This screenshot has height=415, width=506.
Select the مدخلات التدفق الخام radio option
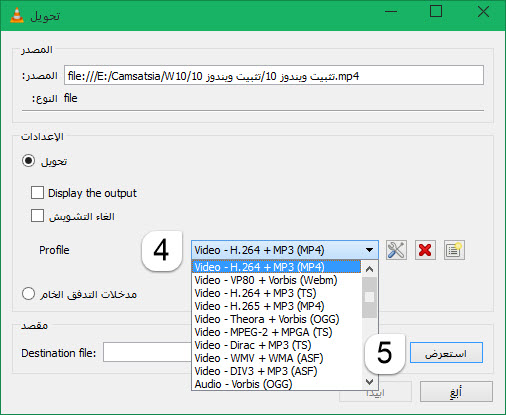(28, 294)
